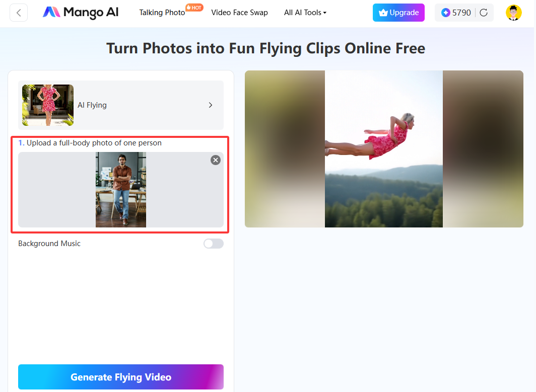536x392 pixels.
Task: Open the Talking Photo menu
Action: (x=162, y=13)
